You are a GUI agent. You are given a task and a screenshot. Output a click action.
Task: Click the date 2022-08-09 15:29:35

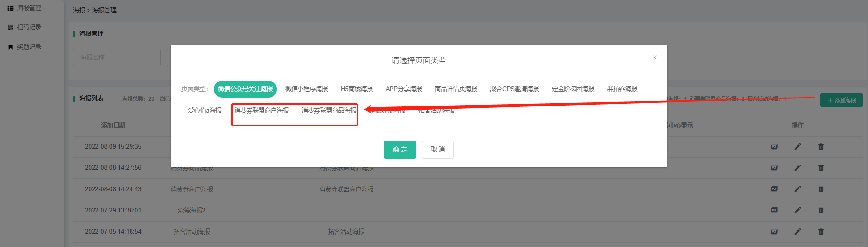click(113, 147)
